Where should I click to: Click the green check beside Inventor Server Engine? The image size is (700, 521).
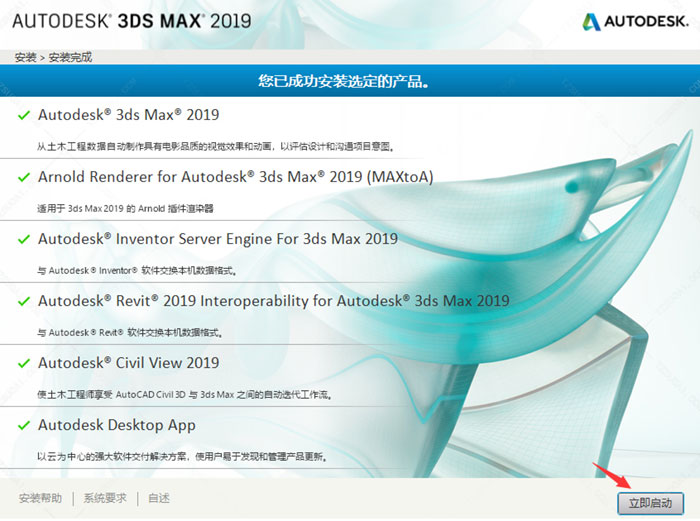pos(24,239)
